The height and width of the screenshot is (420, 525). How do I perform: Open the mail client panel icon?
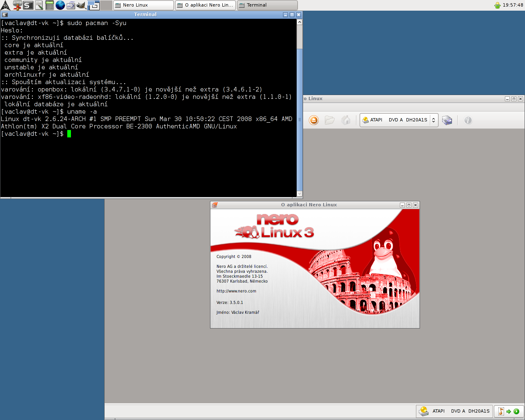[71, 5]
